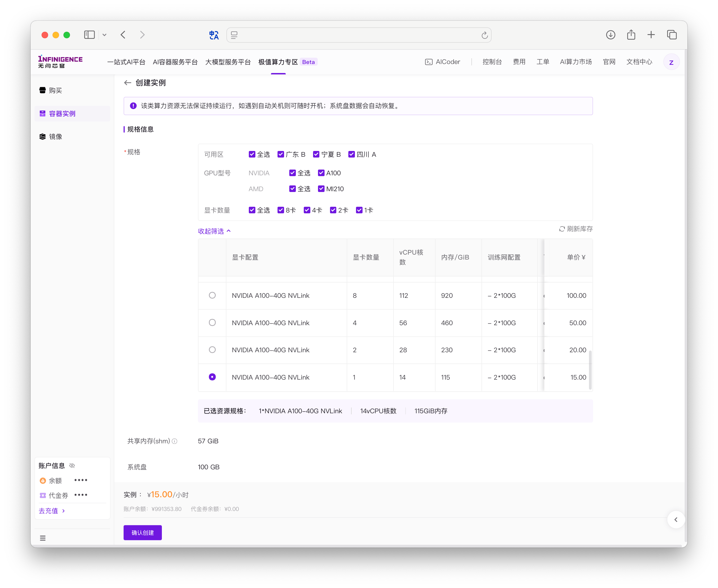Click the warning icon in the notice banner
This screenshot has width=718, height=588.
[133, 106]
